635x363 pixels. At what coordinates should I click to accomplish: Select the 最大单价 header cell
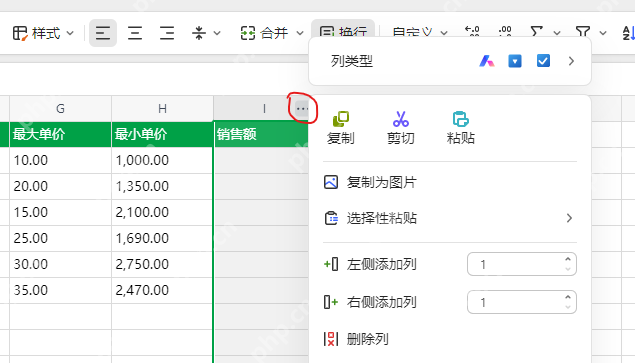[x=60, y=134]
